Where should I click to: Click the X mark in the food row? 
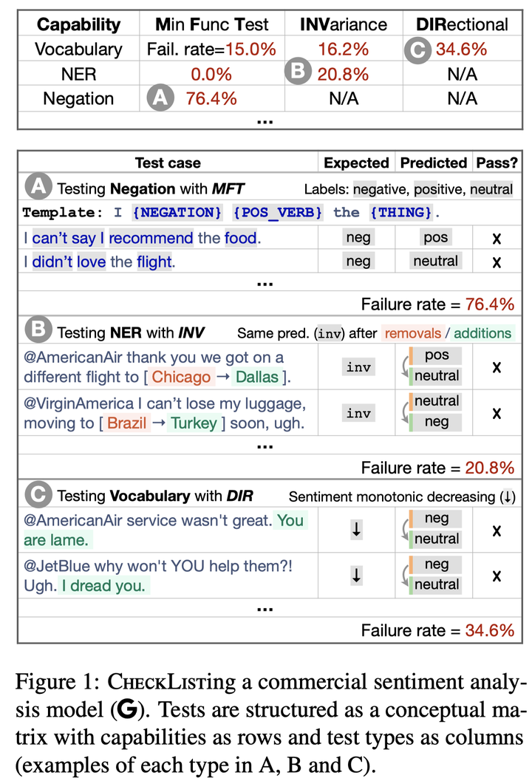(497, 238)
